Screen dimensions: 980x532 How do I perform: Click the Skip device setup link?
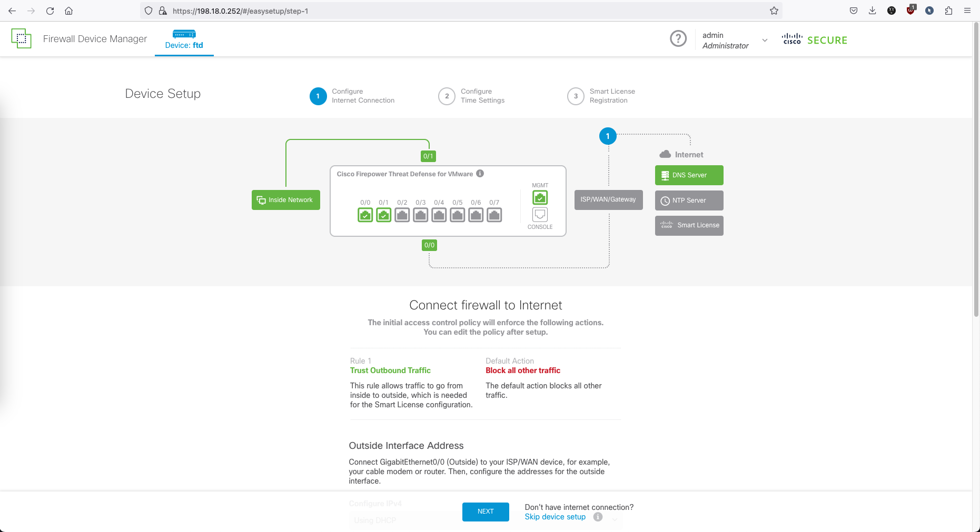coord(555,517)
